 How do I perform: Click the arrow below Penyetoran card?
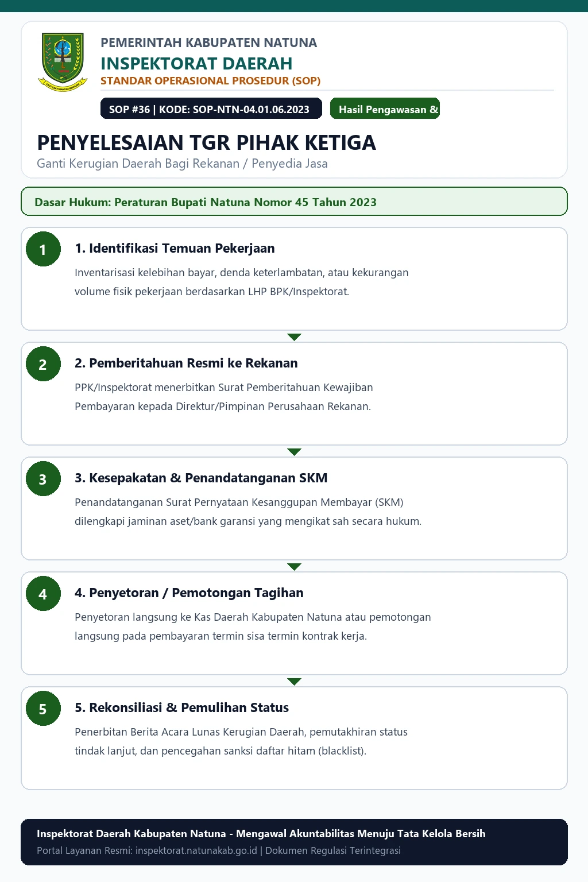(294, 682)
